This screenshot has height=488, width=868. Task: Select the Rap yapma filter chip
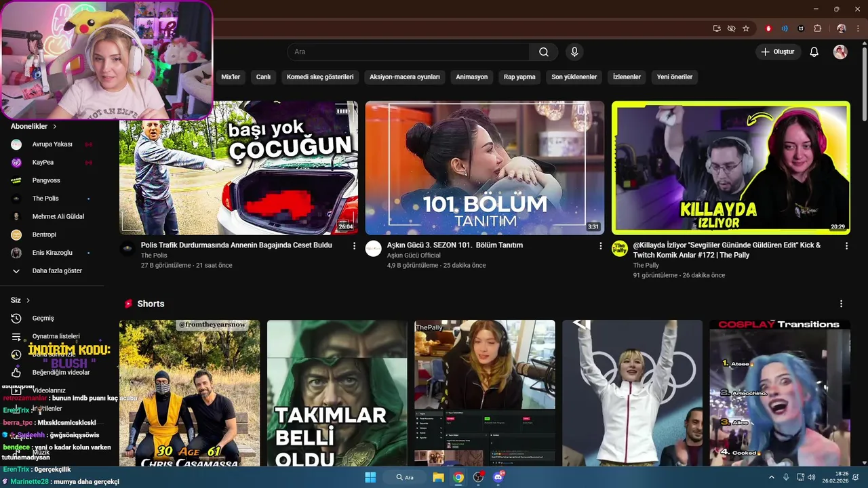coord(519,77)
